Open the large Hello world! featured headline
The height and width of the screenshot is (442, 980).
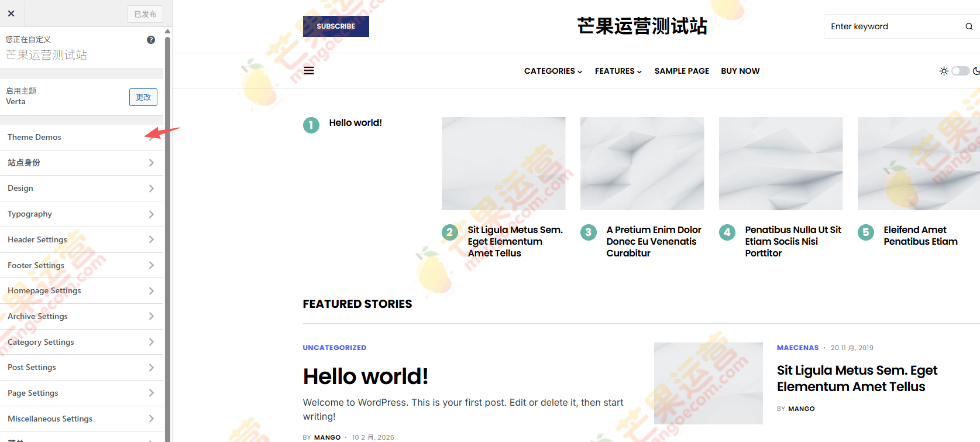click(366, 376)
